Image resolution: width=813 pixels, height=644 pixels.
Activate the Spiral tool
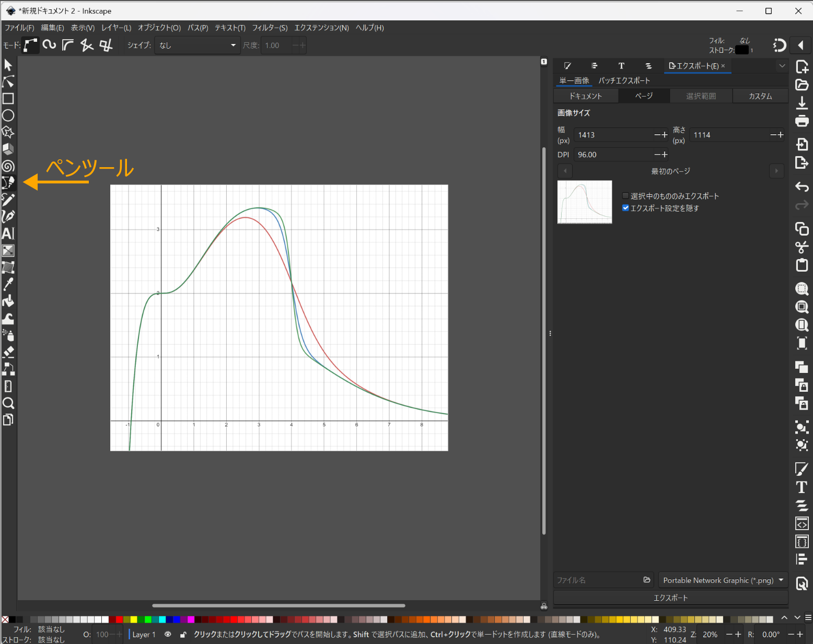click(8, 166)
